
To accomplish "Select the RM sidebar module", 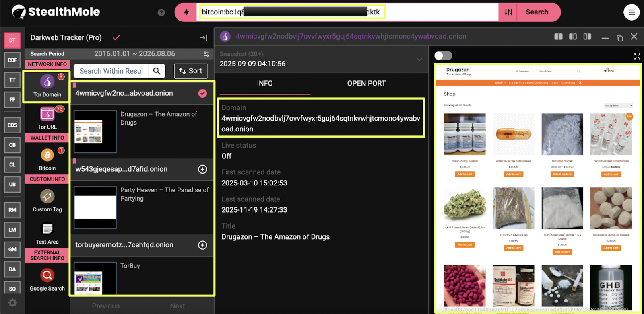I will point(12,210).
